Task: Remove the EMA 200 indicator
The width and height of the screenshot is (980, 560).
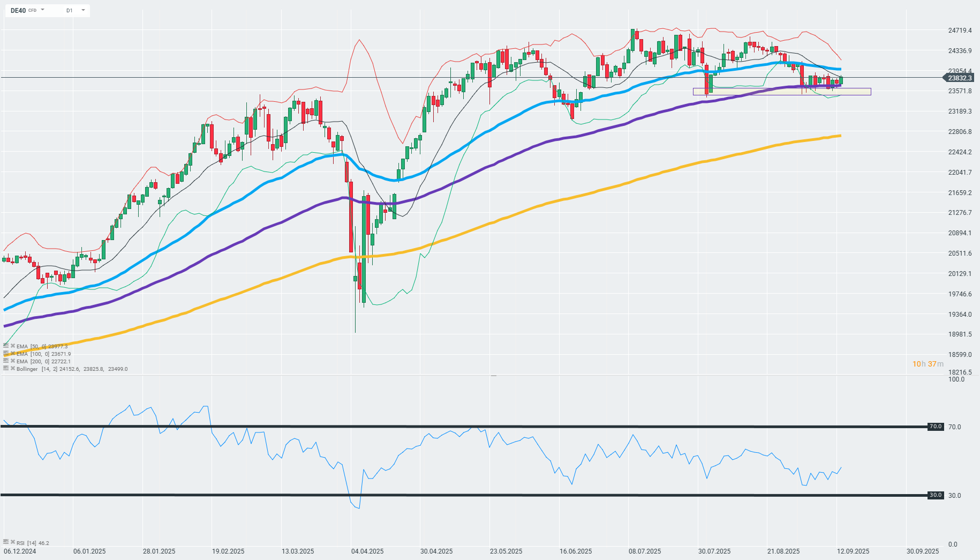Action: click(13, 361)
